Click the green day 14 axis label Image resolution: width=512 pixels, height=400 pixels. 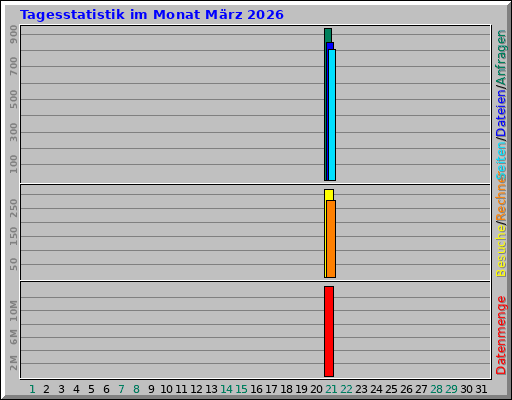(226, 389)
